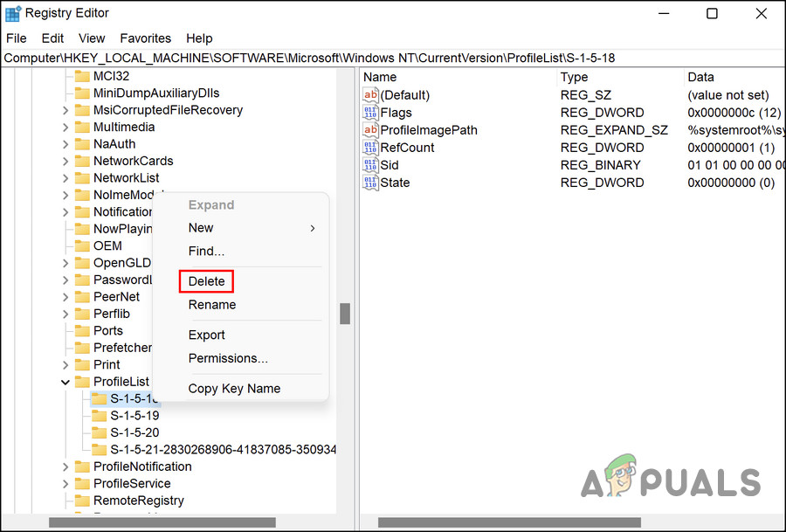Screen dimensions: 786x532
Task: Click the ProfileList folder icon
Action: pyautogui.click(x=82, y=382)
